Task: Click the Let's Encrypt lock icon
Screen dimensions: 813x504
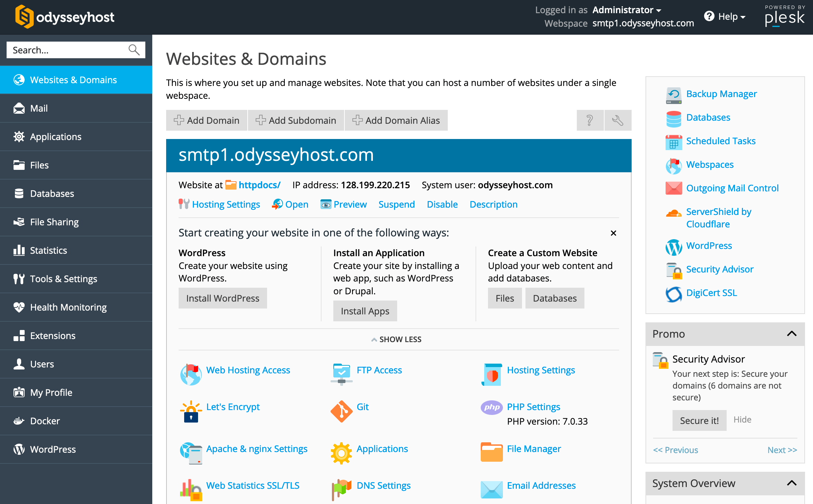Action: 191,411
